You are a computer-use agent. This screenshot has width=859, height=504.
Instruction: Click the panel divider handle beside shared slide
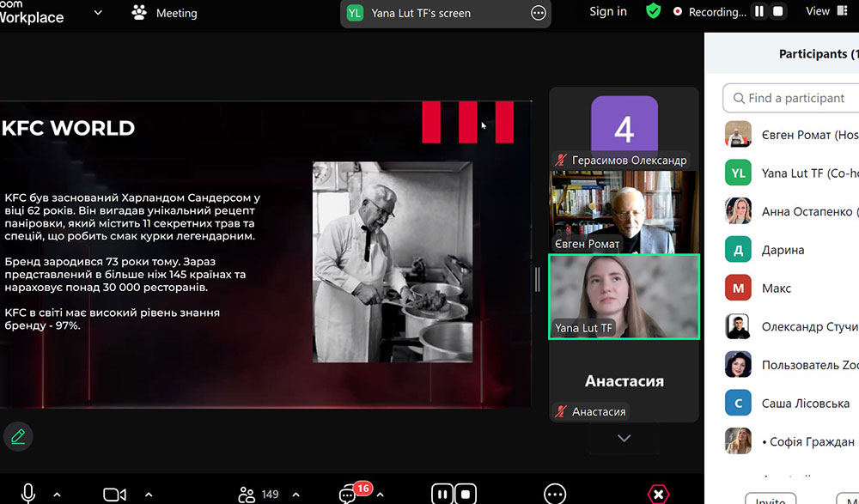coord(538,279)
